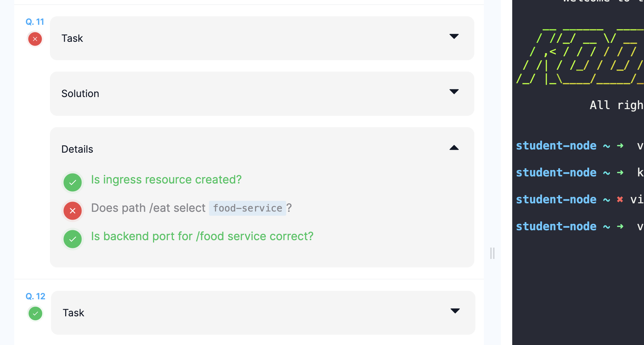Click red cross beside path /eat check
This screenshot has width=644, height=345.
(73, 211)
